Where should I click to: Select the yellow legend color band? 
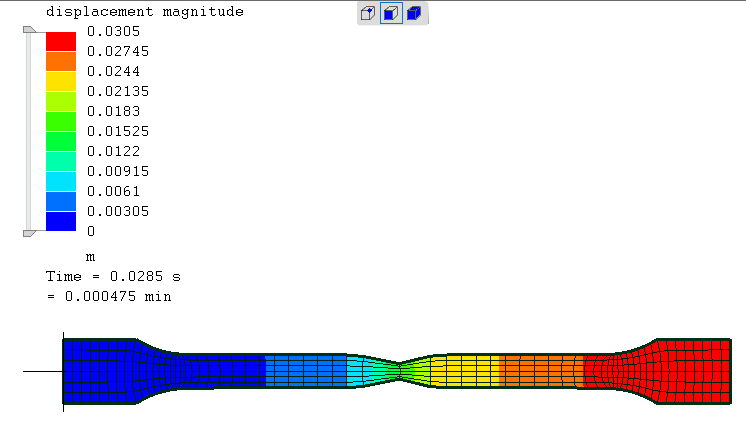point(61,81)
